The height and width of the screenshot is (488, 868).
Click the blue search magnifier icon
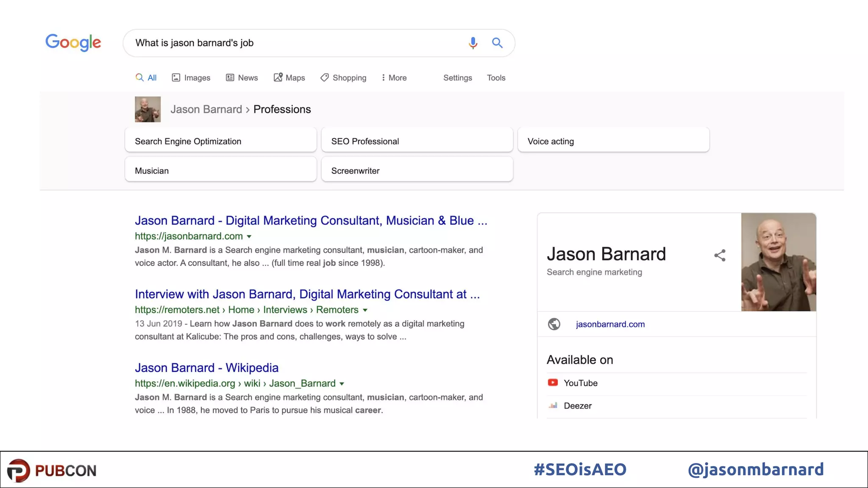tap(497, 43)
